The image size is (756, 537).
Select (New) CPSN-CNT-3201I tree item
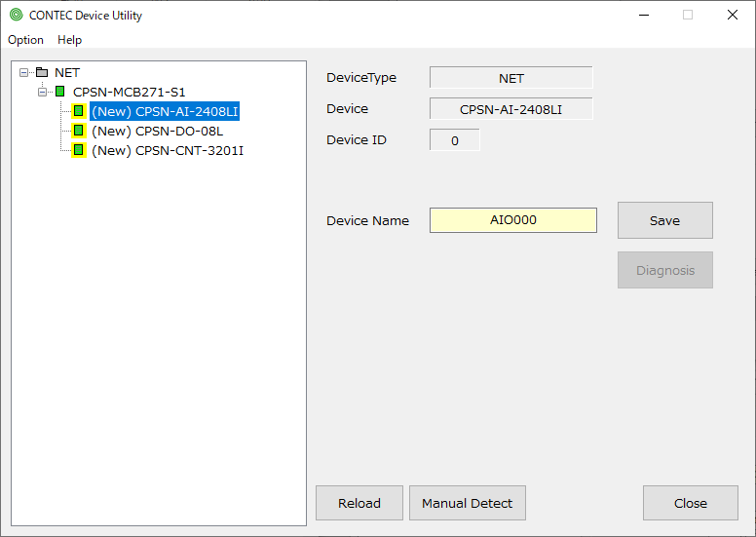168,150
